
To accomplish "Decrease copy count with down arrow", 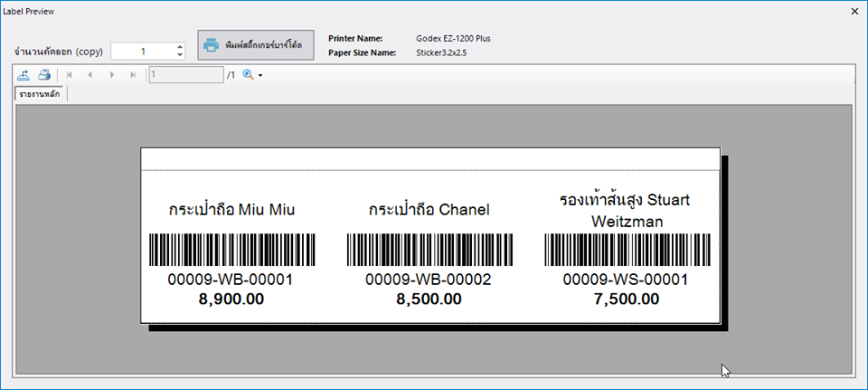I will 179,55.
